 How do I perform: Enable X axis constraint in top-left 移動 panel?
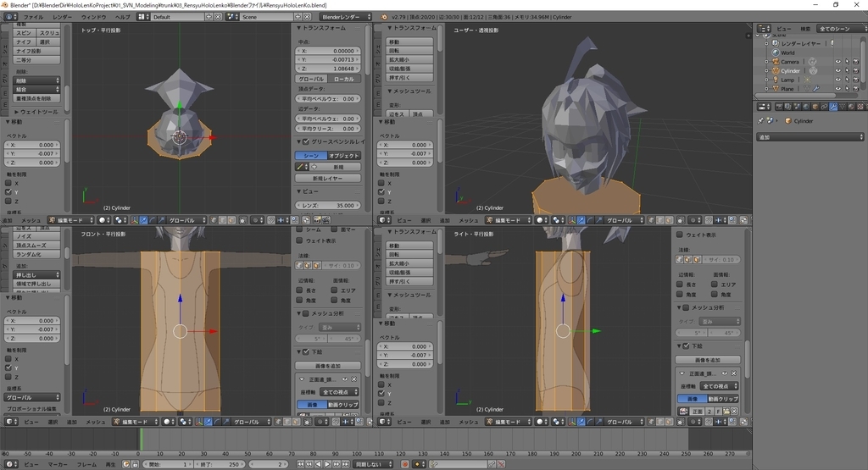point(8,183)
